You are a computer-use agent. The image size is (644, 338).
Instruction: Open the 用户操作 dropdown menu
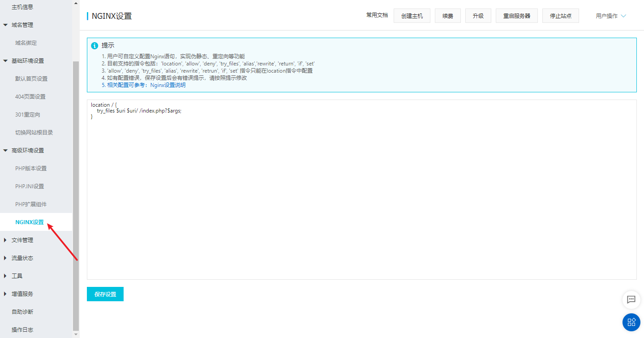pyautogui.click(x=610, y=16)
